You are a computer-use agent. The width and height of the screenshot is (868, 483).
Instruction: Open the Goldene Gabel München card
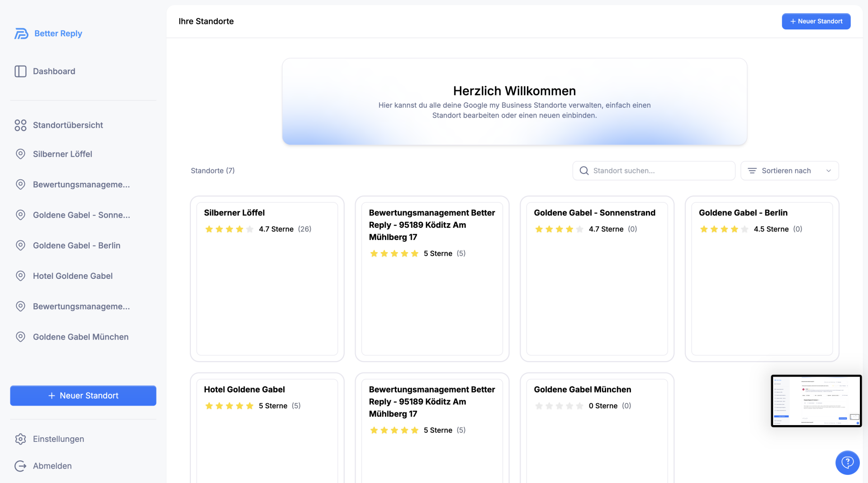click(597, 430)
